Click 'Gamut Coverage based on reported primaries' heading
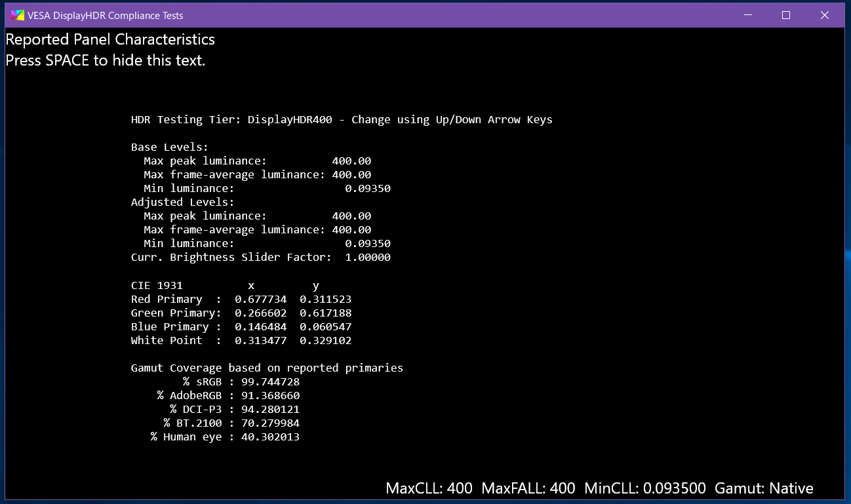 [267, 368]
